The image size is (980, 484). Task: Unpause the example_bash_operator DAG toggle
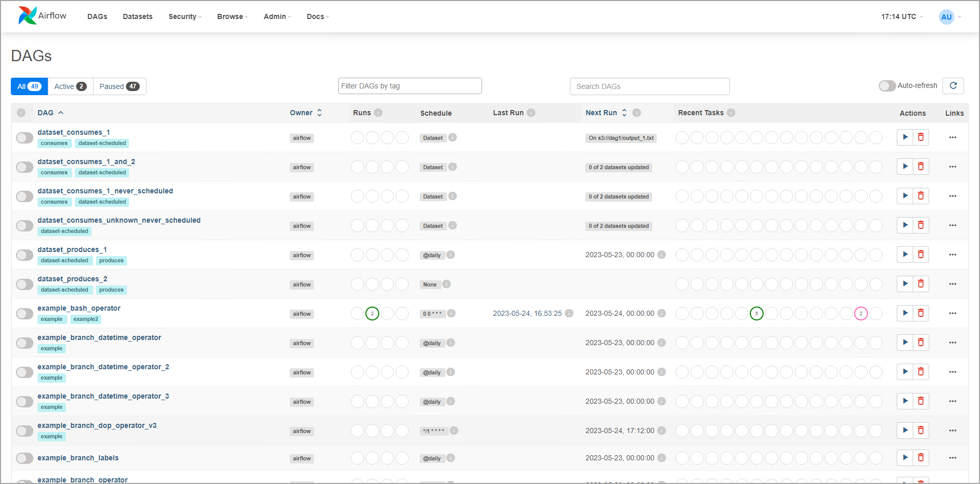24,314
